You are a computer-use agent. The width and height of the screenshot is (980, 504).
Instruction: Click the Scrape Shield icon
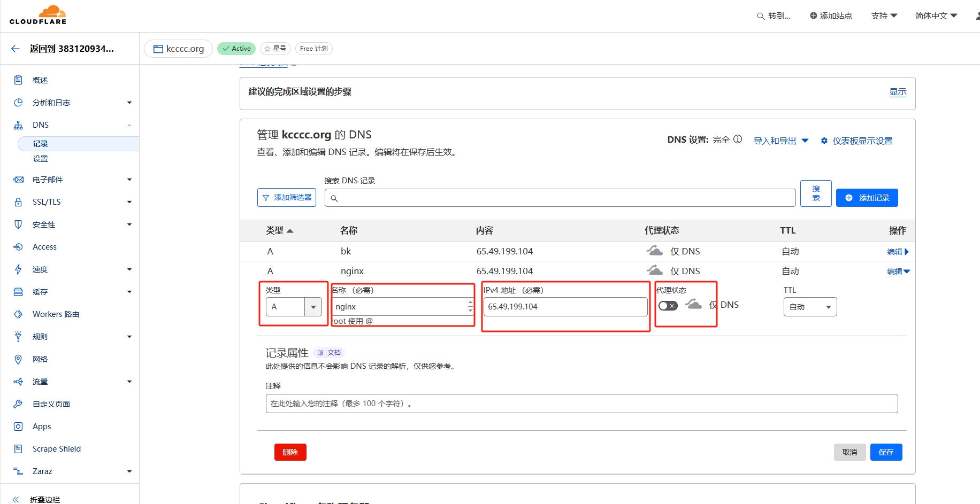(18, 449)
